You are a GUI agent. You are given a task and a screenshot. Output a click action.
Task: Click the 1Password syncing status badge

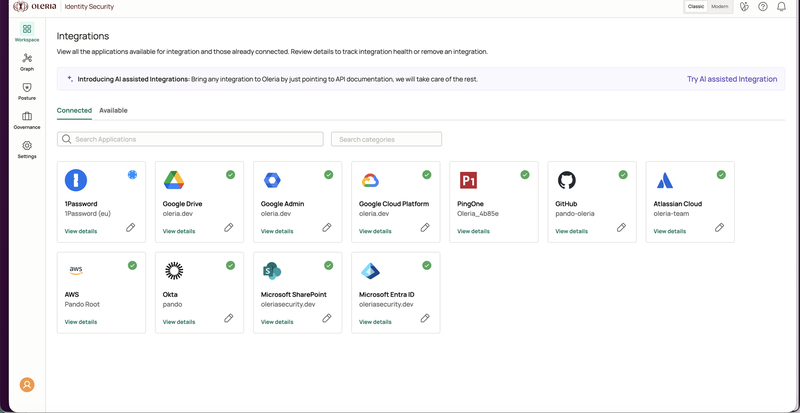tap(133, 175)
